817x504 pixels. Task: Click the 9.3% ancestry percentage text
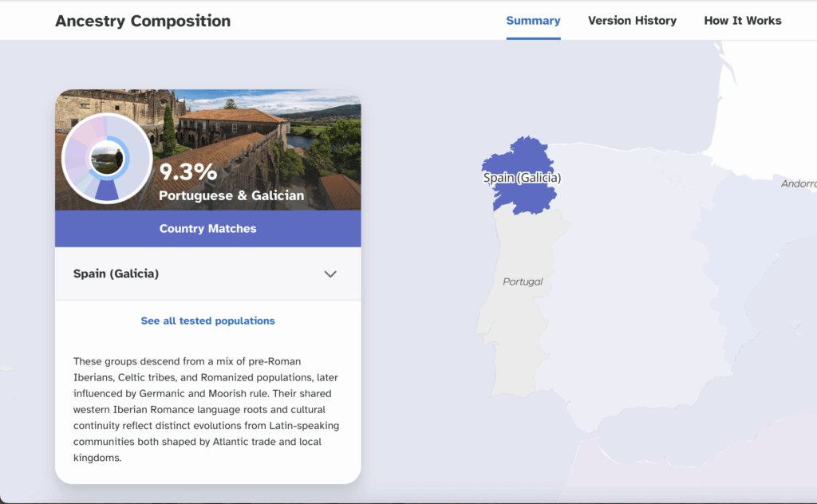point(188,171)
